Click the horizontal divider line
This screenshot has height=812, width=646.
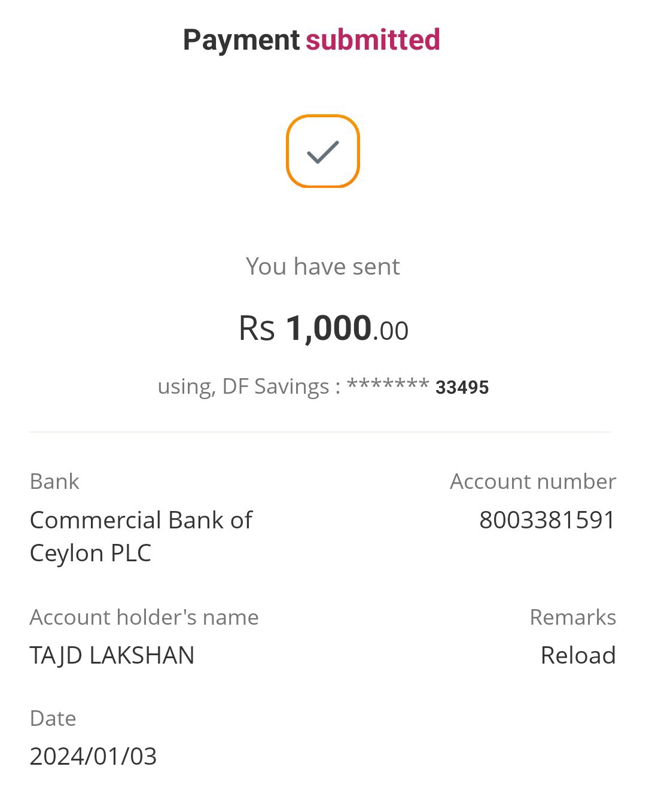point(320,432)
